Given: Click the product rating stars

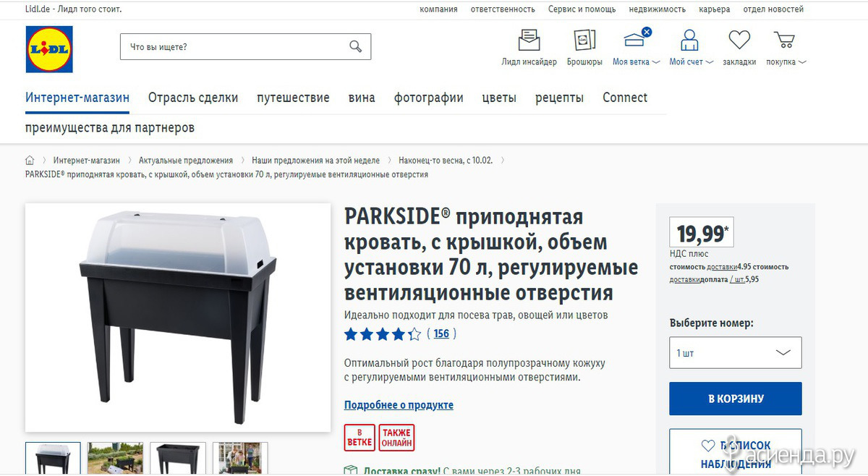Looking at the screenshot, I should pyautogui.click(x=383, y=334).
